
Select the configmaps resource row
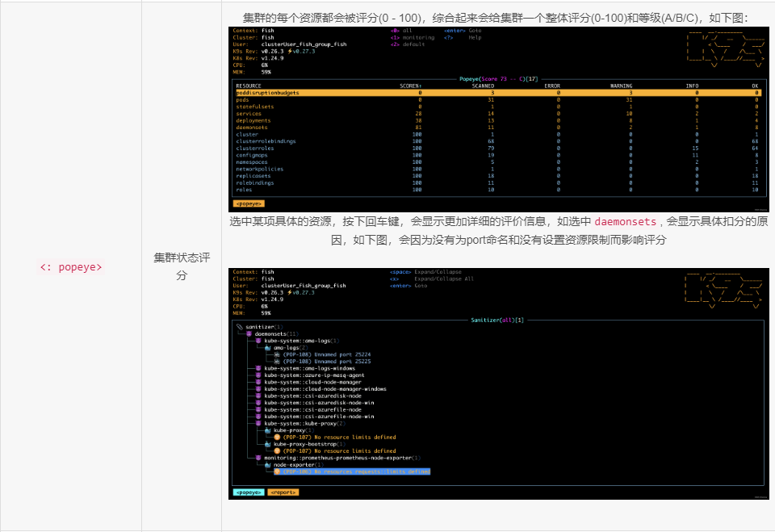tap(498, 155)
